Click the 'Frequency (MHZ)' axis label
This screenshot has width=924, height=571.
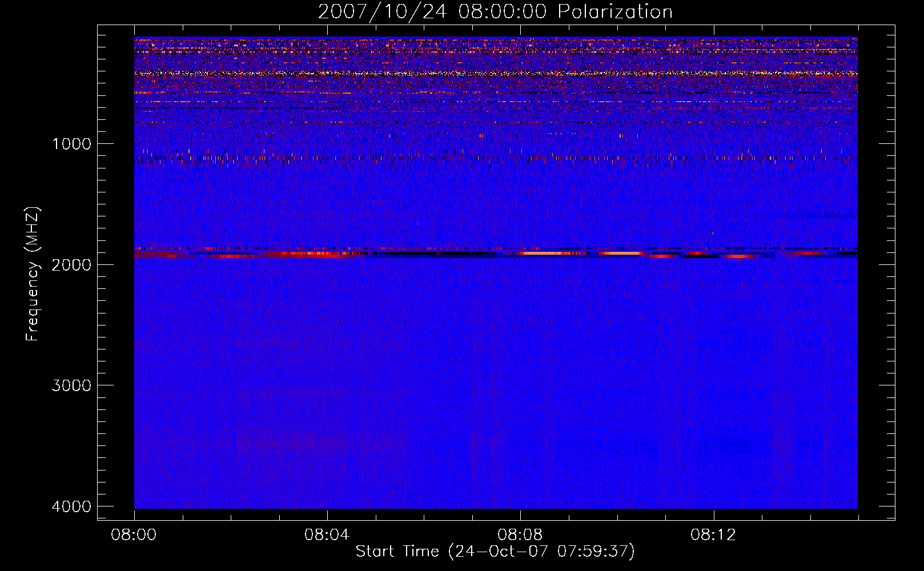tap(33, 274)
